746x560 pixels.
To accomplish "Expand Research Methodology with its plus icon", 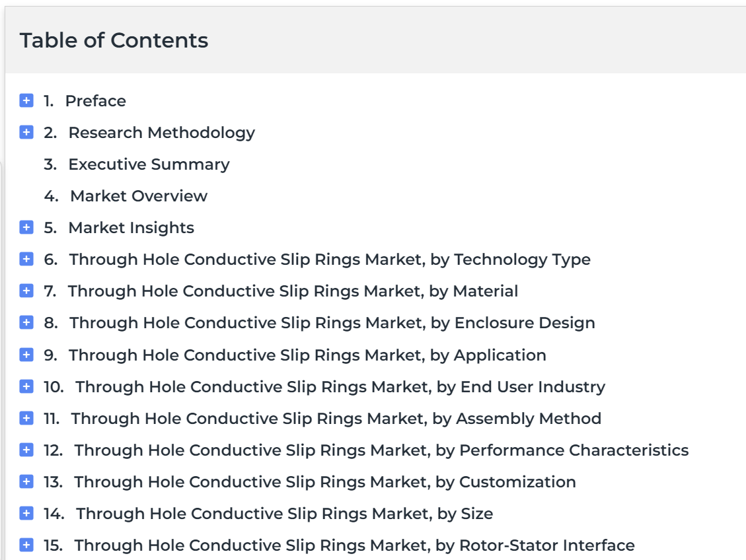I will click(26, 132).
